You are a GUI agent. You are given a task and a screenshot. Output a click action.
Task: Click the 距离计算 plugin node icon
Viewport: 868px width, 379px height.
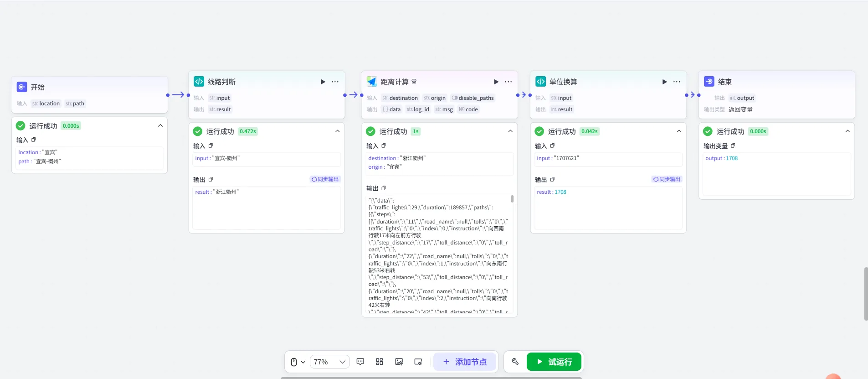click(372, 81)
